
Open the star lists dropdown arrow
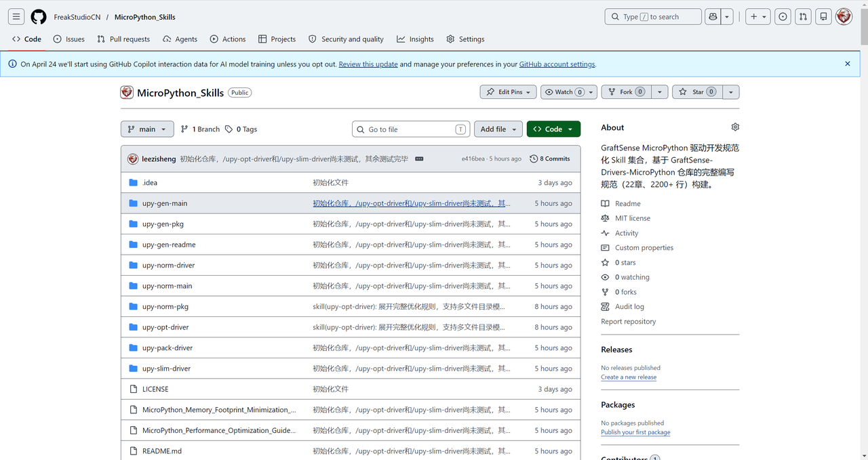click(731, 92)
